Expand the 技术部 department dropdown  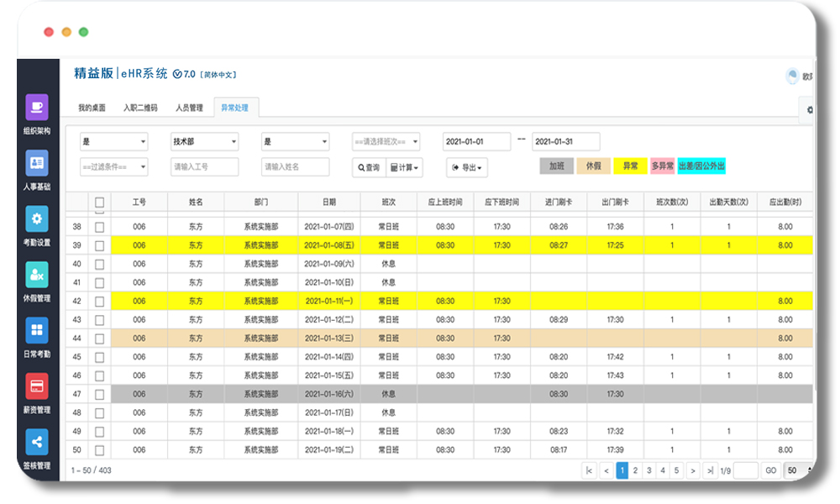204,142
